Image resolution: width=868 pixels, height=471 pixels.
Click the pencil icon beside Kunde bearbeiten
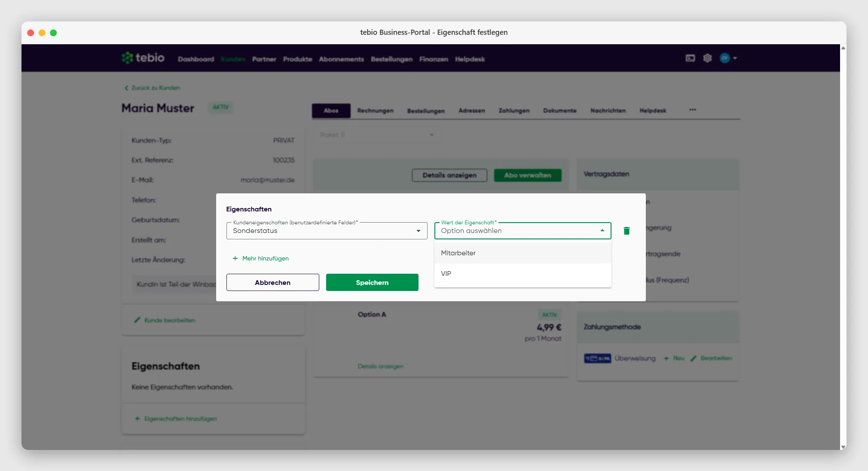point(138,320)
